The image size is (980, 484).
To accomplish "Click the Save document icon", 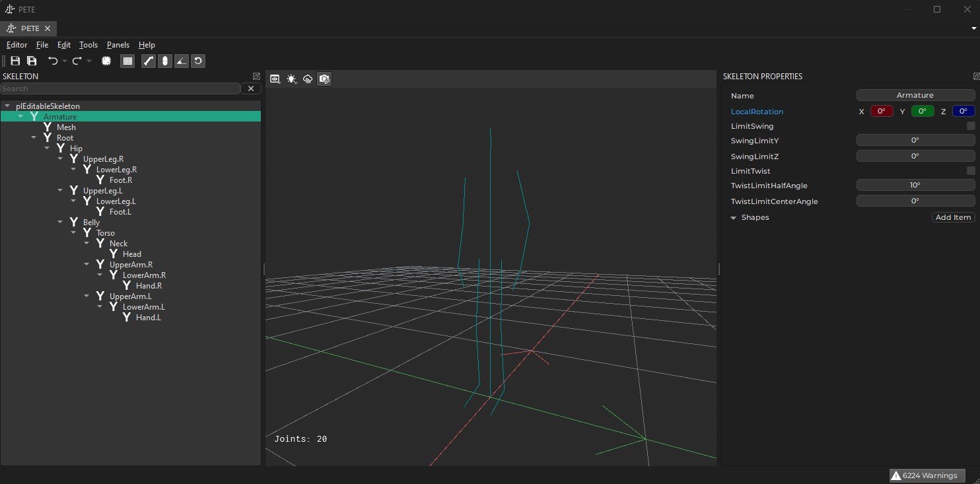I will tap(15, 61).
